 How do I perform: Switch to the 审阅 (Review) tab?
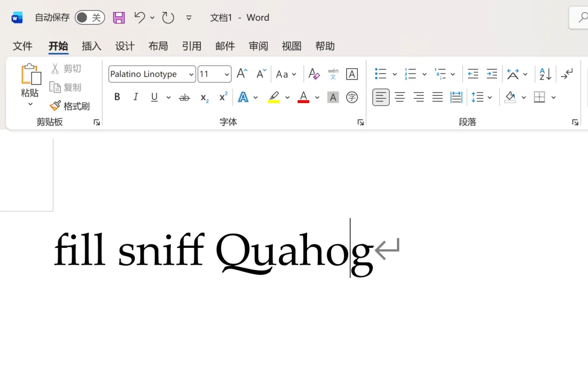[x=259, y=46]
